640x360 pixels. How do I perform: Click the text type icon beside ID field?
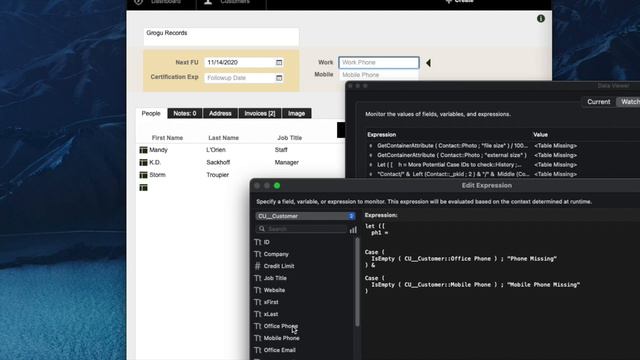pyautogui.click(x=258, y=242)
